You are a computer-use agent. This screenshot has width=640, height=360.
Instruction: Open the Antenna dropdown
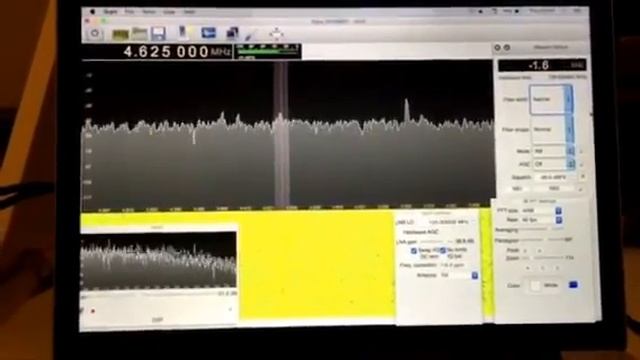click(459, 276)
